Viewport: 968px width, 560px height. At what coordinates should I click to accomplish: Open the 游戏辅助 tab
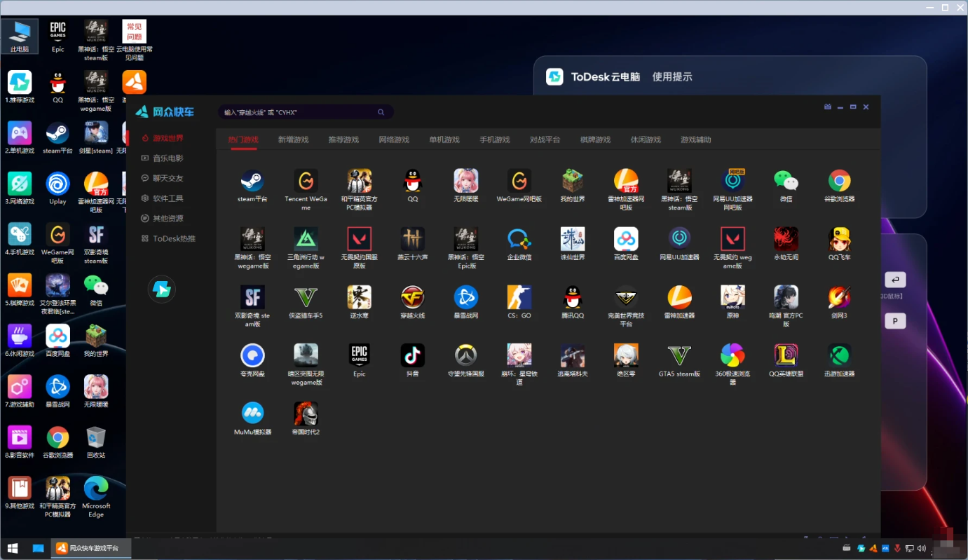696,139
